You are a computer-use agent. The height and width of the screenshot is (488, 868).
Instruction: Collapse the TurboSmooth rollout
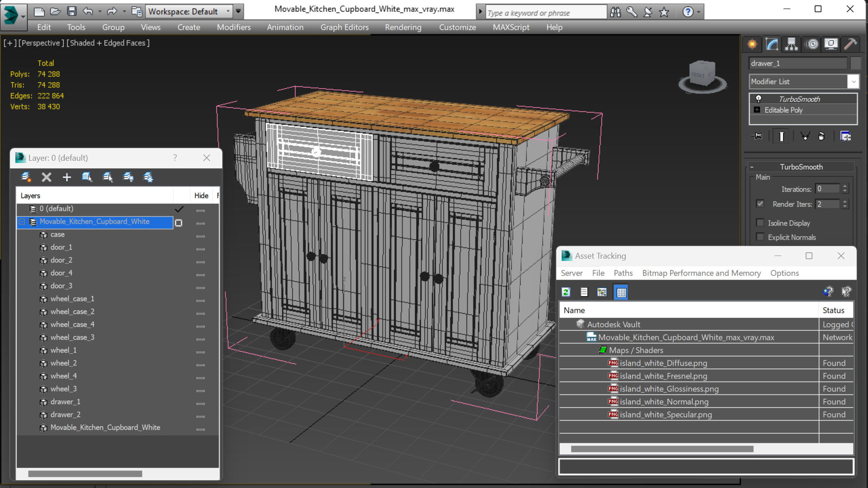[x=752, y=167]
